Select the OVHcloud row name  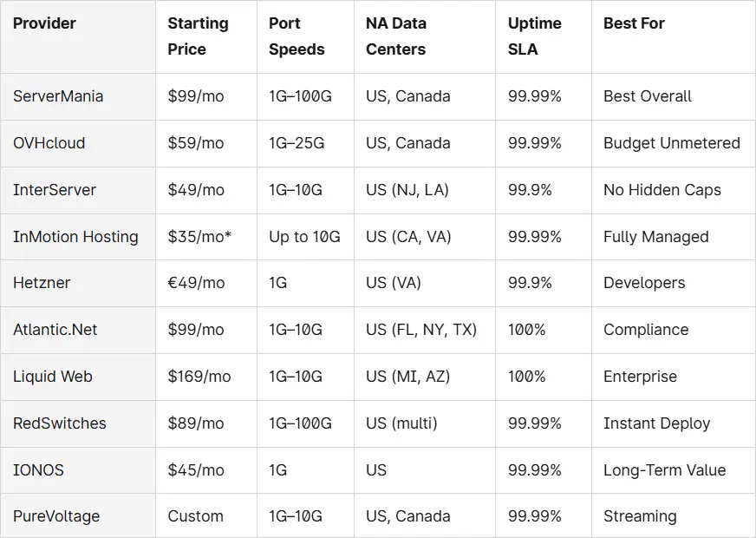pyautogui.click(x=49, y=143)
